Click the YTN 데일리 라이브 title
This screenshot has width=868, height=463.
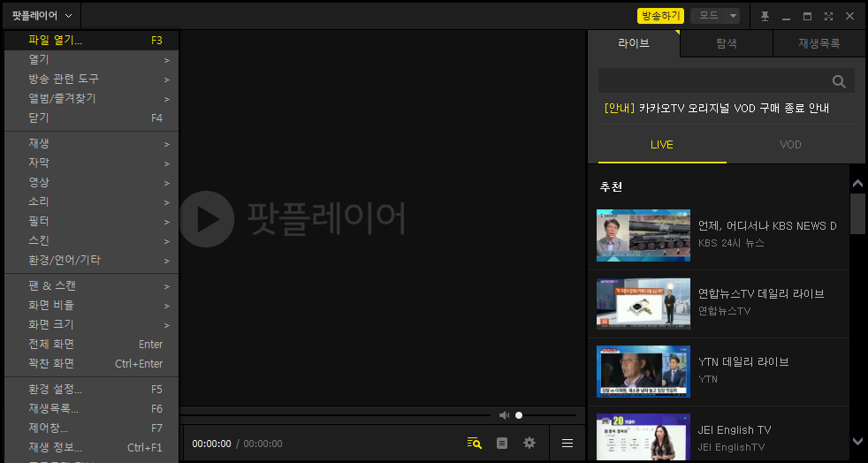(743, 361)
